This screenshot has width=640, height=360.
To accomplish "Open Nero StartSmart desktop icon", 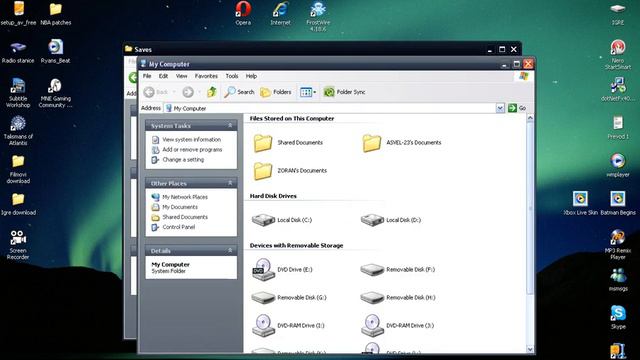I will pyautogui.click(x=618, y=55).
